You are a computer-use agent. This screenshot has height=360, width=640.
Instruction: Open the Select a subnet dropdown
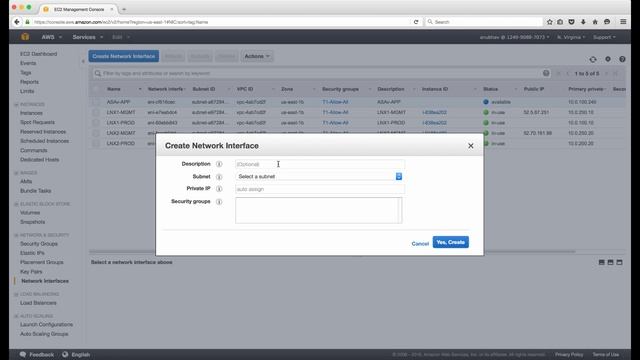click(x=320, y=176)
